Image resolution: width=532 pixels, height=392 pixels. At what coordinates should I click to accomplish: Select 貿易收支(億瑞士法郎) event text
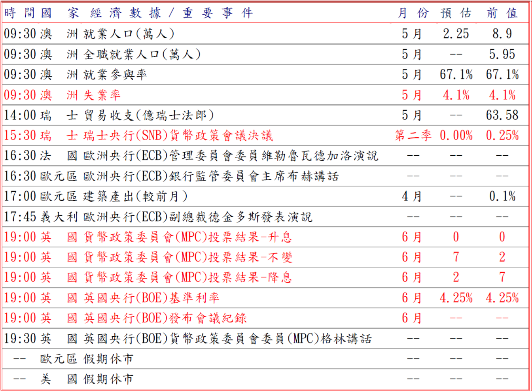(x=149, y=115)
